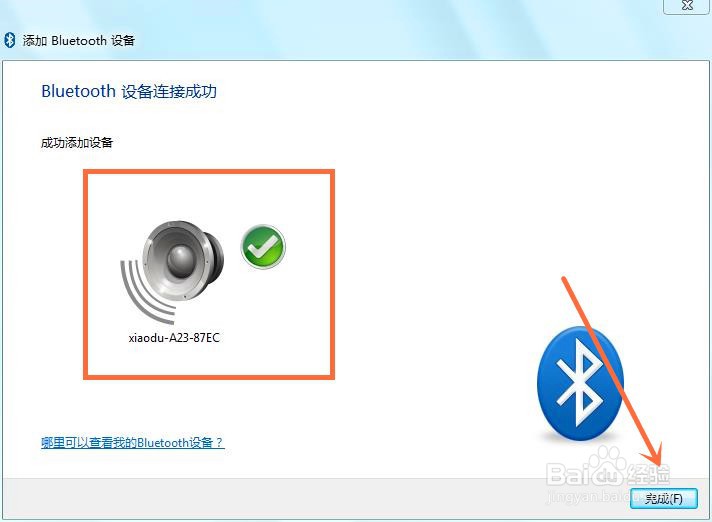Viewport: 712px width, 522px height.
Task: Click the 成功添加设备 status text
Action: click(x=77, y=143)
